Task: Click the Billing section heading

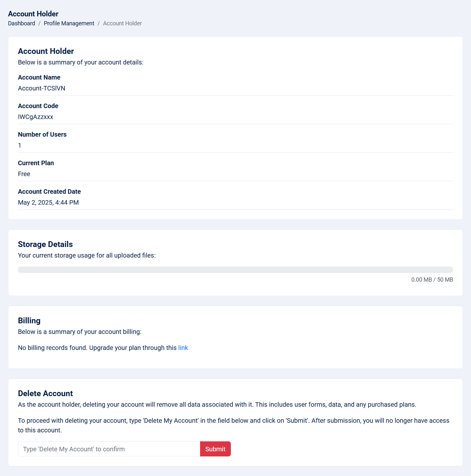Action: pyautogui.click(x=29, y=321)
